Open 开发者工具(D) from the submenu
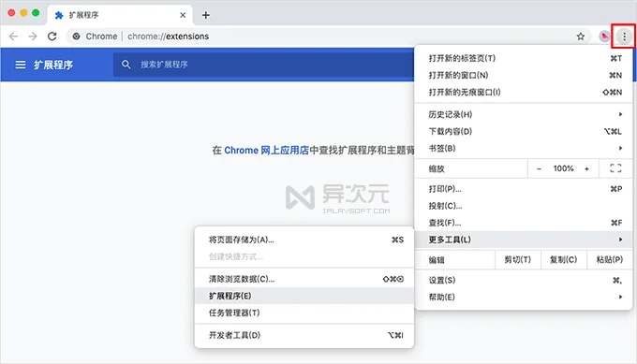The image size is (637, 364). pyautogui.click(x=304, y=335)
